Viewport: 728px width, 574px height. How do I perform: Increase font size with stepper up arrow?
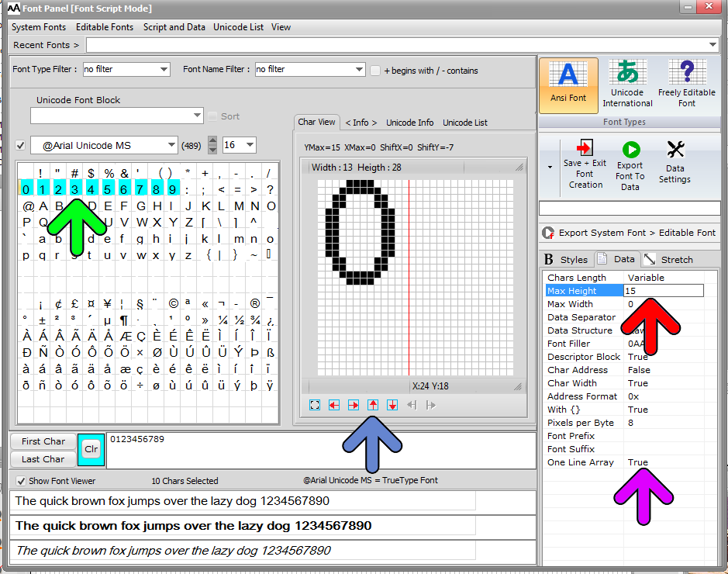212,140
